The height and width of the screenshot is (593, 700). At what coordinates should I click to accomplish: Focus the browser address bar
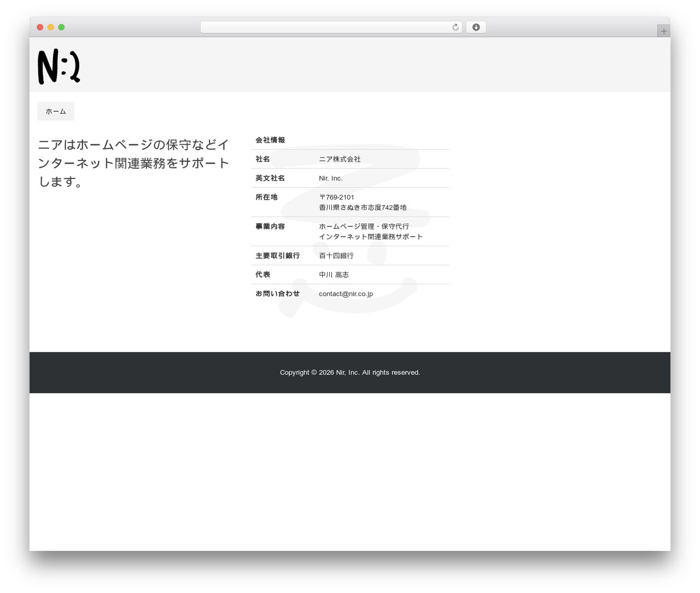(331, 27)
